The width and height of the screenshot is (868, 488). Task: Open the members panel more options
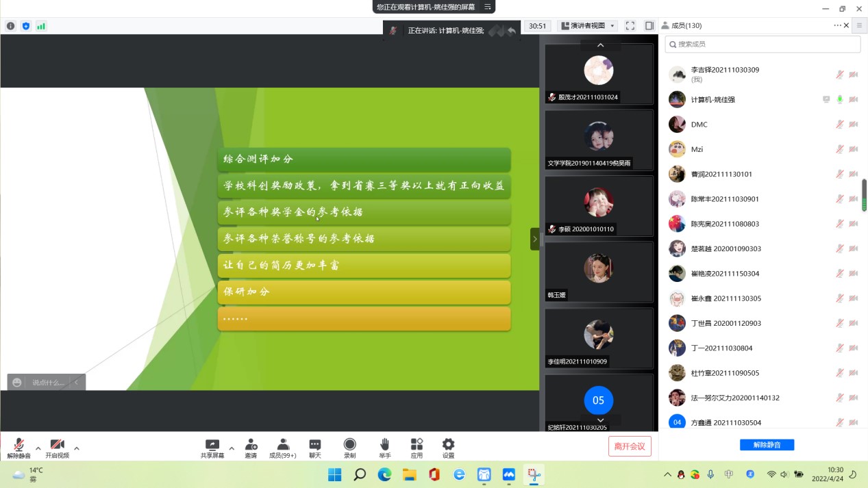[837, 25]
